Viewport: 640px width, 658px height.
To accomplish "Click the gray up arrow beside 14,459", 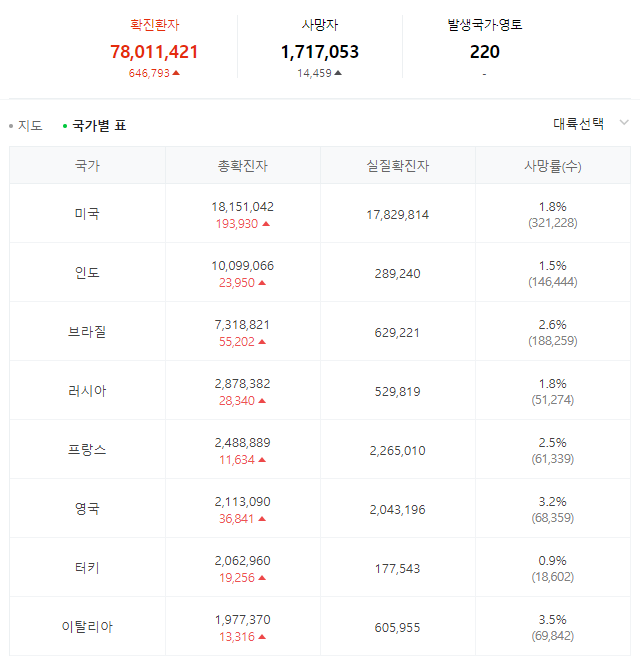I will click(x=338, y=73).
